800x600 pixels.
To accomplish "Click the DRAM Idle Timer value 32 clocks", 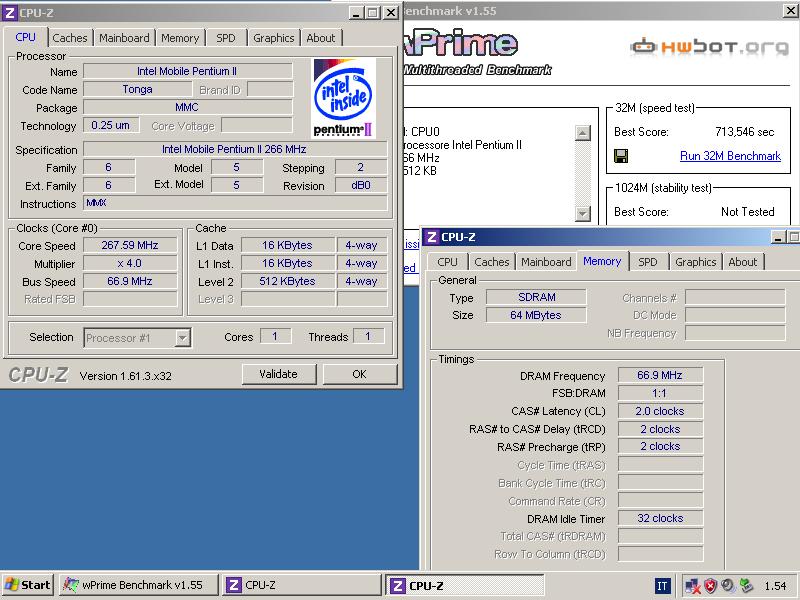I will pyautogui.click(x=660, y=518).
